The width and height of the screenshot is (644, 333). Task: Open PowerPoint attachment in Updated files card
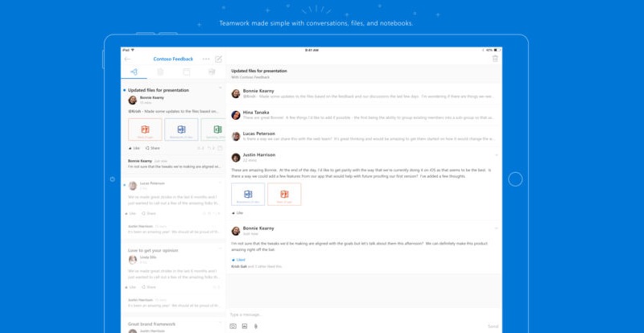coord(145,129)
